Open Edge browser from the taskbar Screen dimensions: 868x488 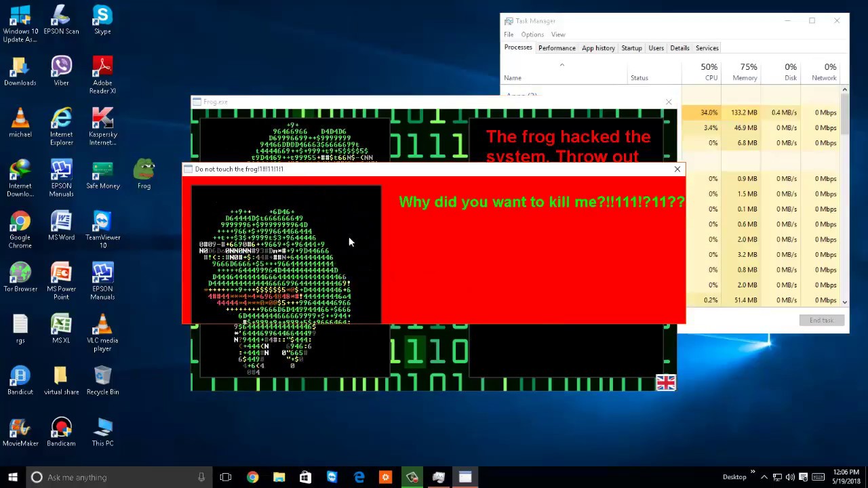[x=359, y=477]
